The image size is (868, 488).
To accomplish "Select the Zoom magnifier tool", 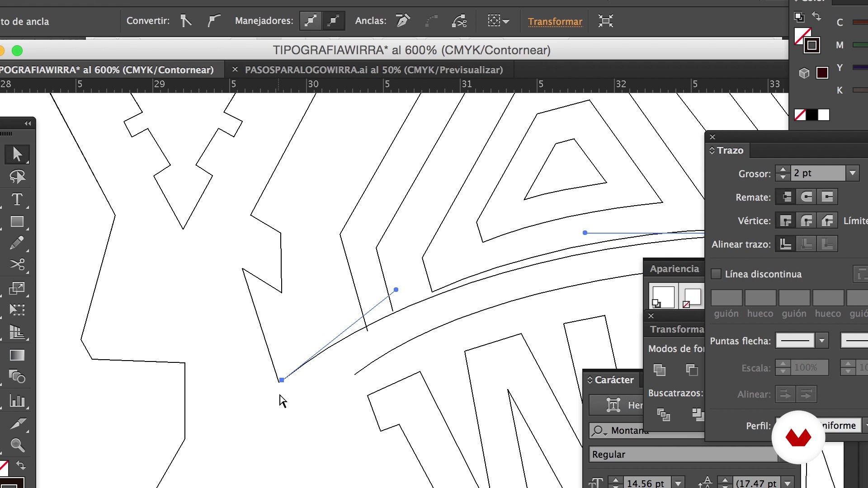I will pyautogui.click(x=17, y=446).
